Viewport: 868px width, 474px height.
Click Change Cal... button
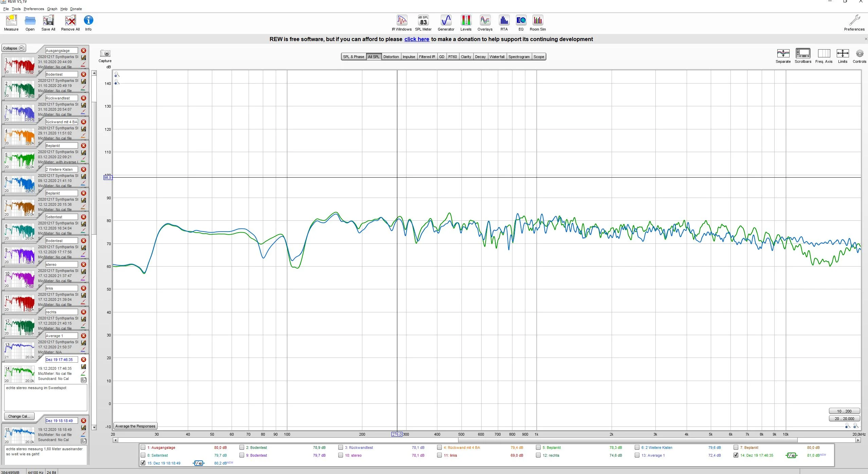tap(19, 416)
